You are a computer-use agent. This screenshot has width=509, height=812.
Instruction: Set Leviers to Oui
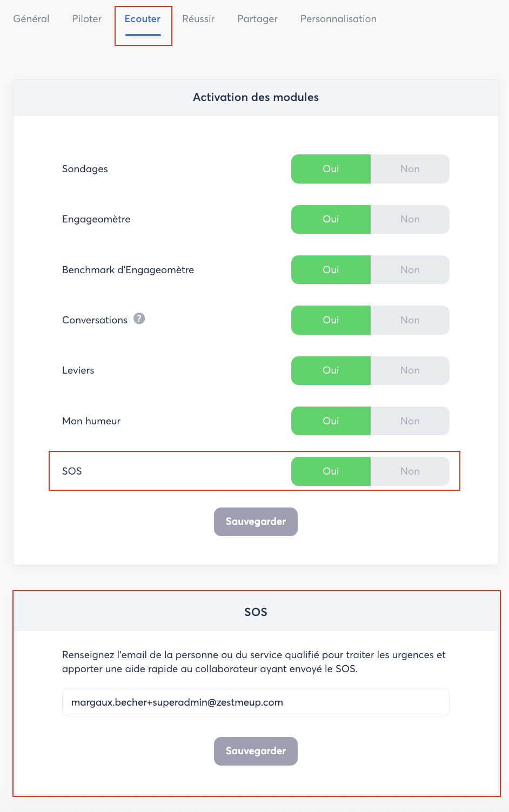tap(331, 370)
